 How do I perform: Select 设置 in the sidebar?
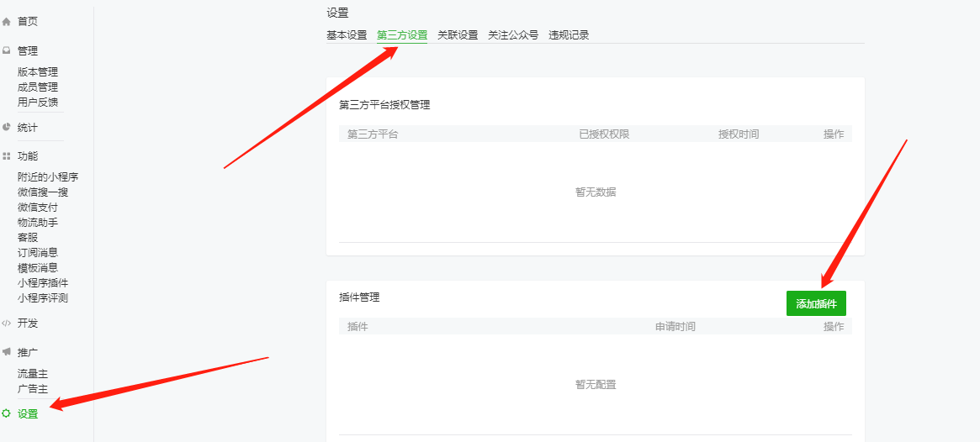click(x=28, y=413)
